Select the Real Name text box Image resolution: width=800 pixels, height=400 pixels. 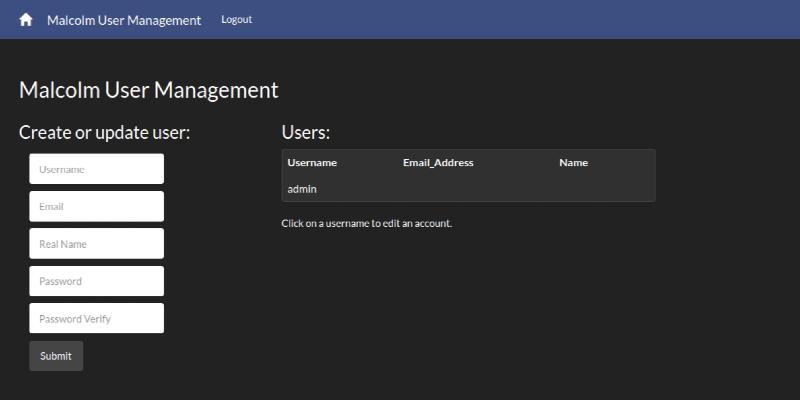click(x=96, y=244)
